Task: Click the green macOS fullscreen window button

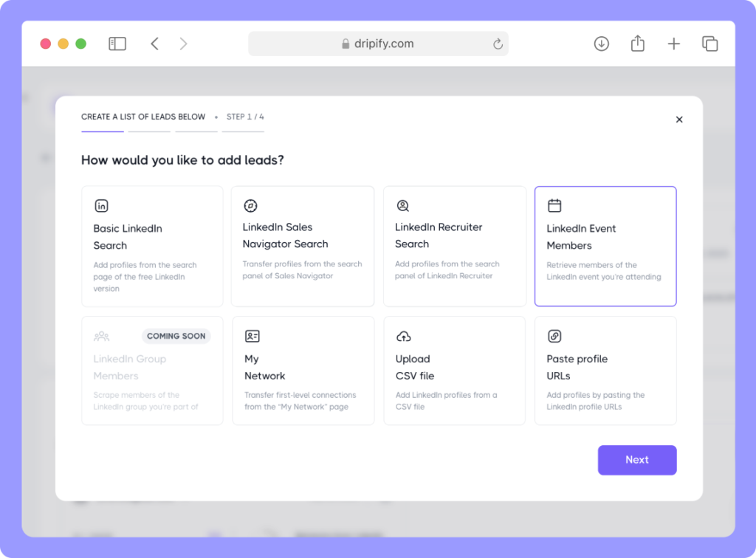Action: 81,44
